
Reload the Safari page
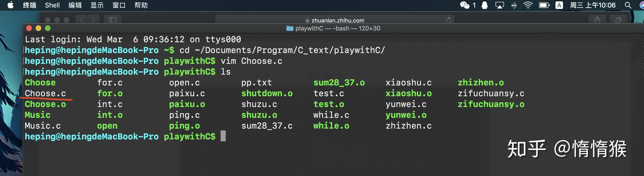point(449,20)
